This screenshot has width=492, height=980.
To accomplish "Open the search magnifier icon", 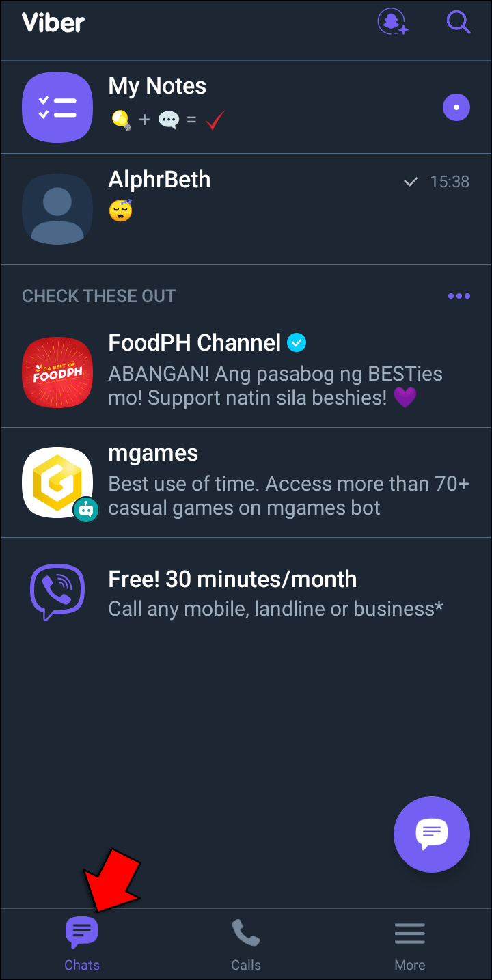I will click(x=459, y=23).
